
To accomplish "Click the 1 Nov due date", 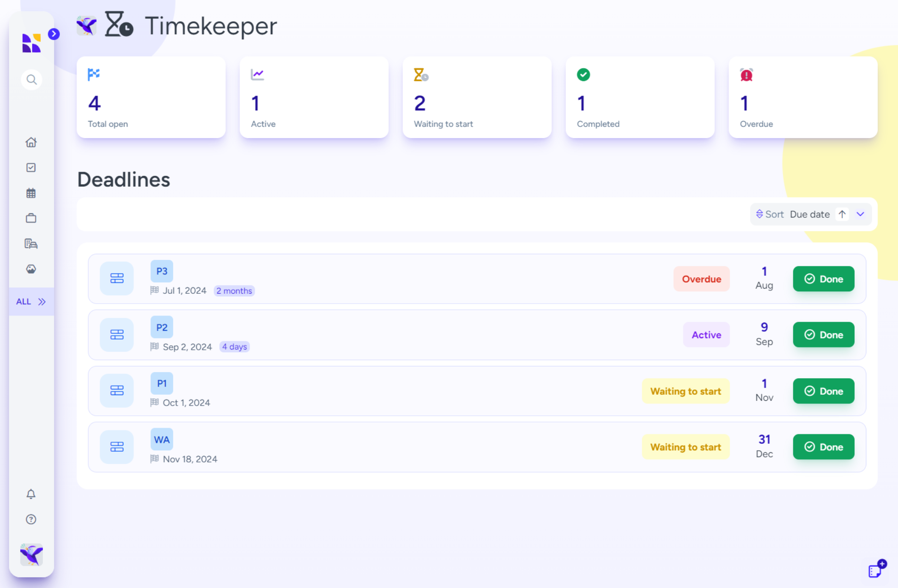I will coord(764,390).
